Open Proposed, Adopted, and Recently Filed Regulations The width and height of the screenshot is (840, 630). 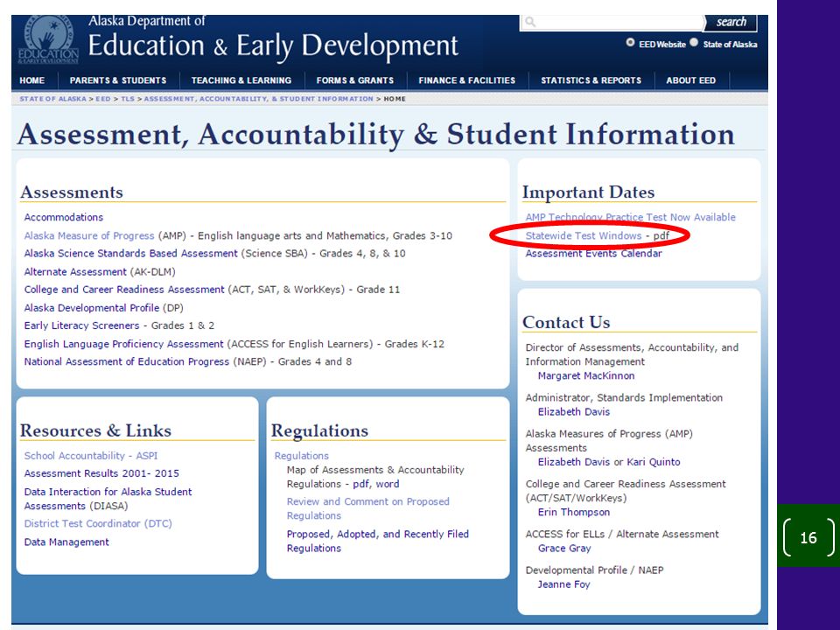[378, 541]
